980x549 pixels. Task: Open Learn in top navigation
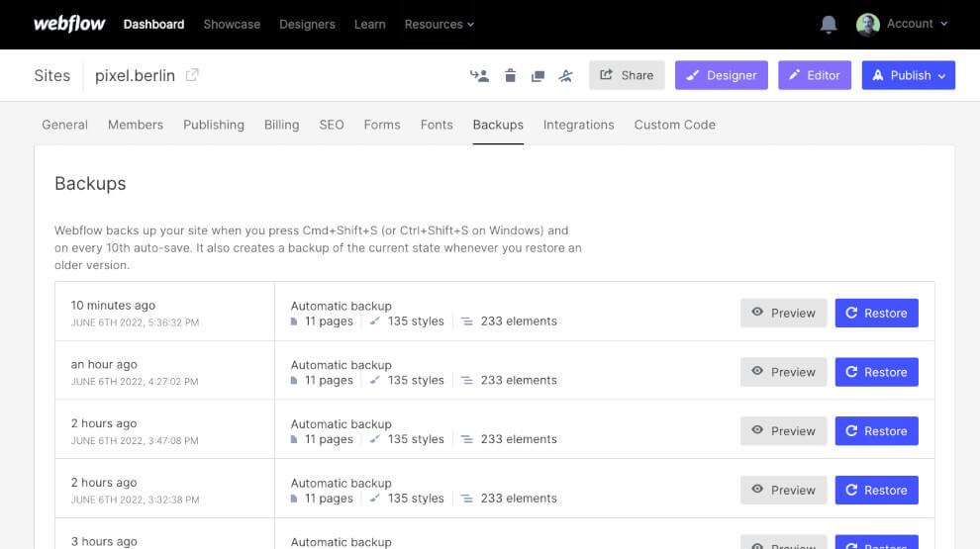[x=370, y=25]
